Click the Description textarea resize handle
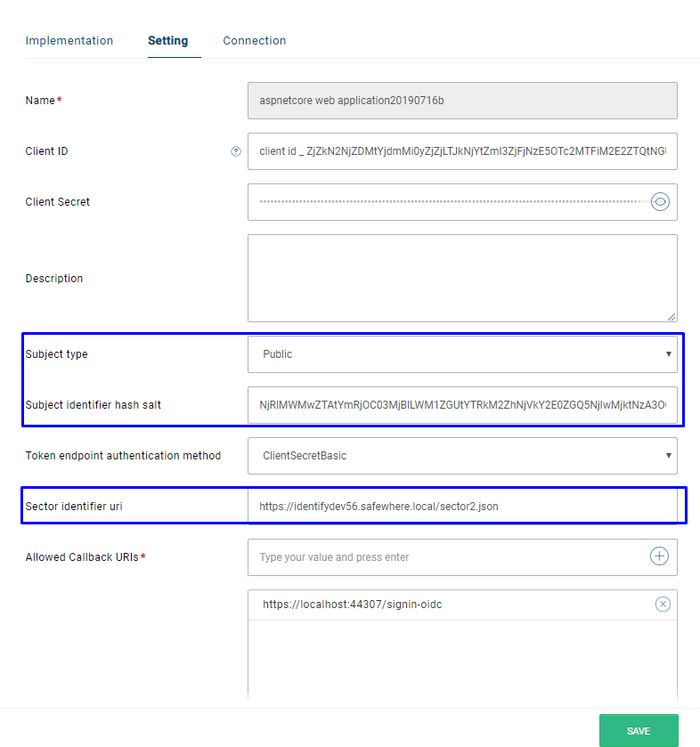Screen dimensions: 700x747 (x=672, y=317)
